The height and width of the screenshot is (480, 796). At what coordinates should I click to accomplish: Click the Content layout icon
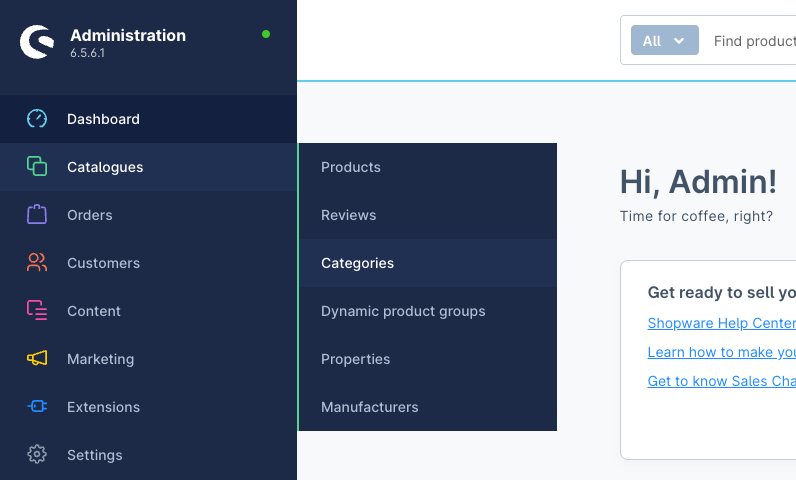click(37, 311)
